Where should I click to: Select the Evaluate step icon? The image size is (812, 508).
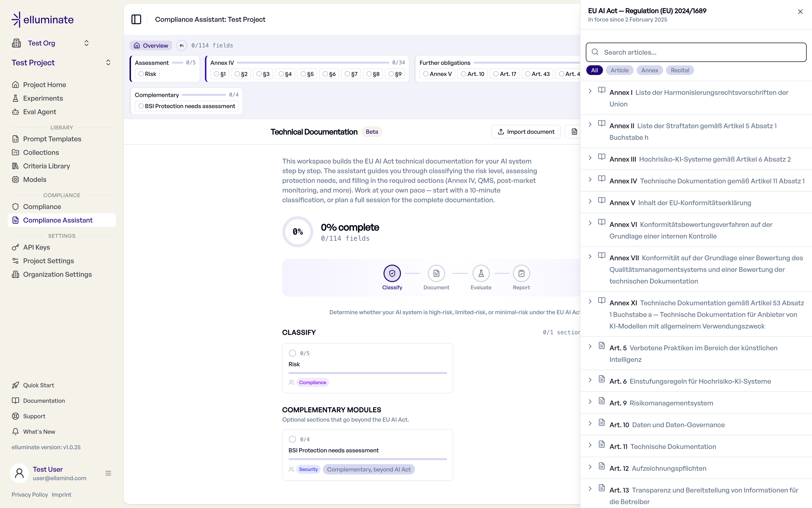pos(481,274)
